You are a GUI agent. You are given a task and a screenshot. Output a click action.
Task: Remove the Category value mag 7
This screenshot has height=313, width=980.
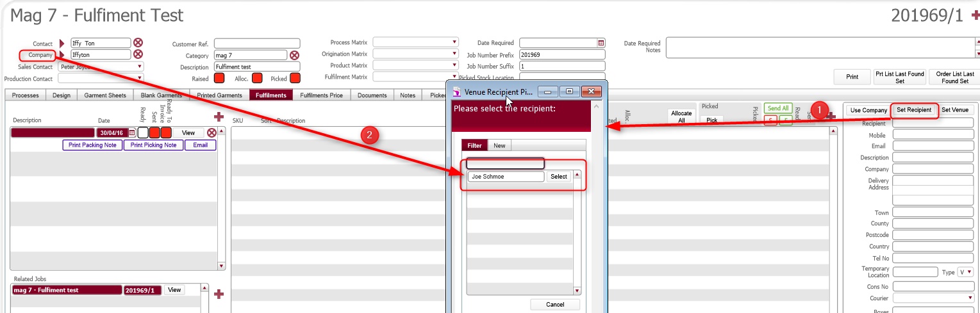point(294,55)
